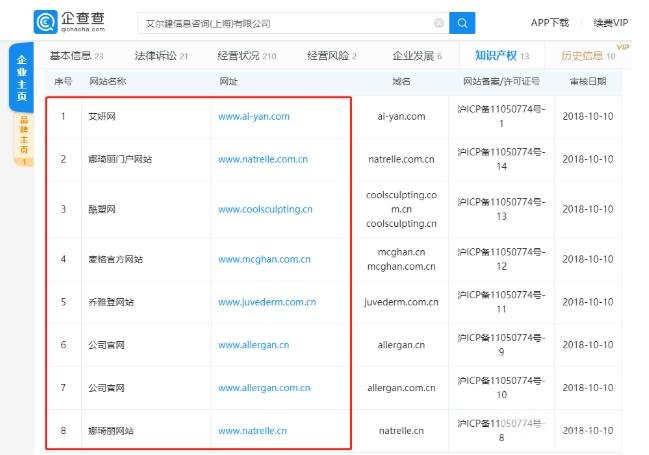
Task: Click the 公司官网 name in row 6
Action: click(x=106, y=345)
